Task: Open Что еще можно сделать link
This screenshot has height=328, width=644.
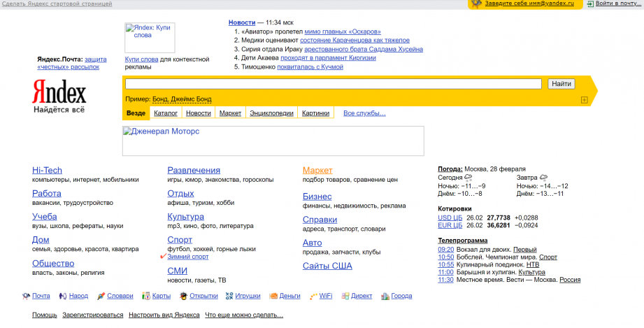Action: pyautogui.click(x=244, y=315)
